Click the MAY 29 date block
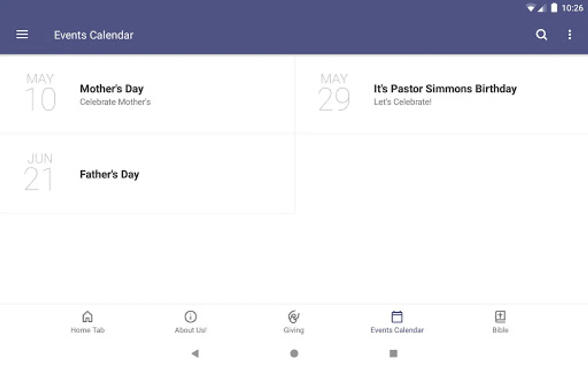588x368 pixels. 334,92
